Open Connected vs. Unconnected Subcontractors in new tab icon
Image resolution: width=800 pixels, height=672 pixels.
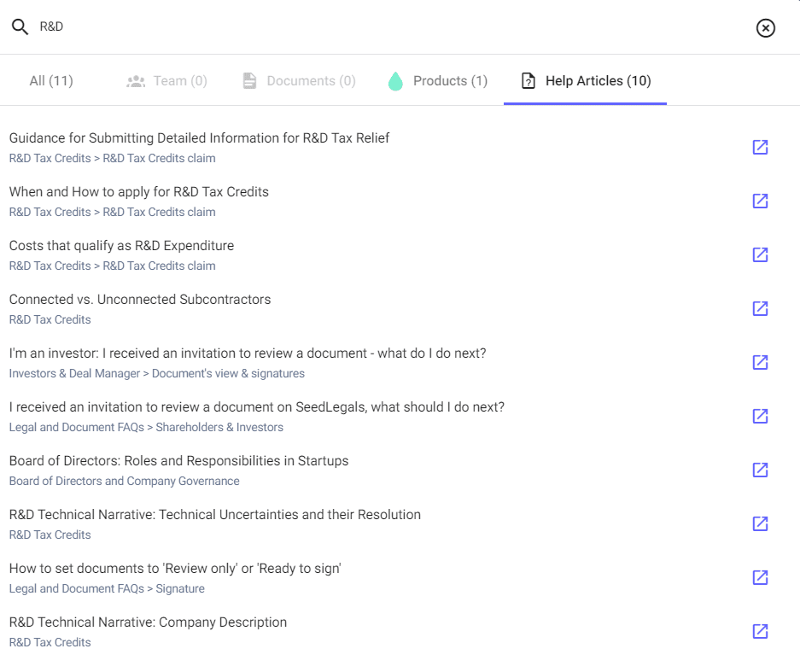[760, 308]
